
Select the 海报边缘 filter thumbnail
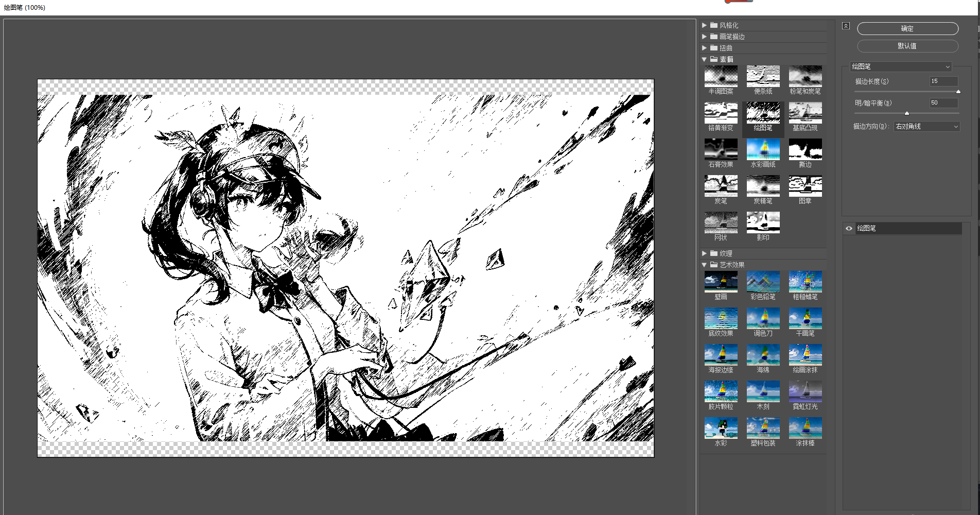(x=721, y=355)
